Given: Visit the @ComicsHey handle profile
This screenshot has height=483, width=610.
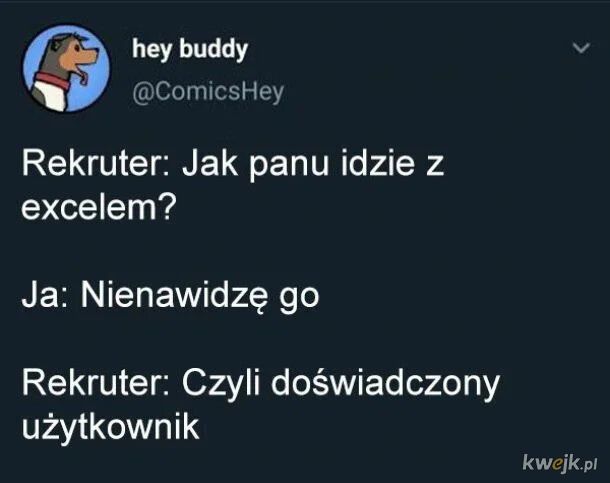Looking at the screenshot, I should click(x=208, y=93).
